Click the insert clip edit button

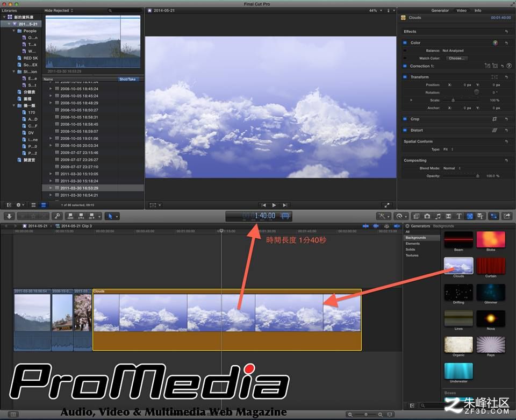81,216
